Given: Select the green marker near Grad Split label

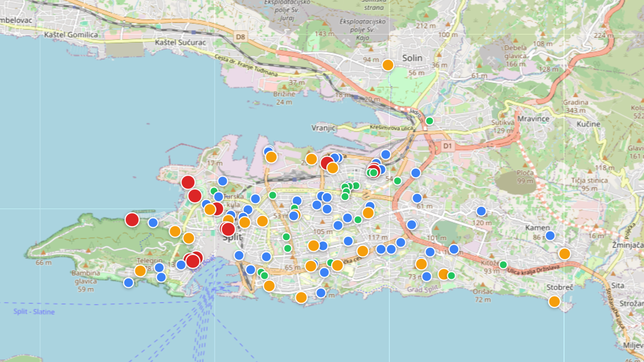Looking at the screenshot, I should (451, 276).
